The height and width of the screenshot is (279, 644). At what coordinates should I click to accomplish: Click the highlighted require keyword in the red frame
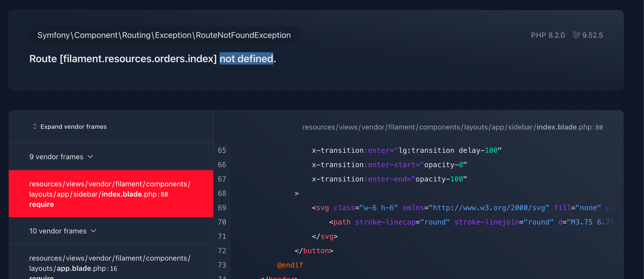tap(41, 204)
